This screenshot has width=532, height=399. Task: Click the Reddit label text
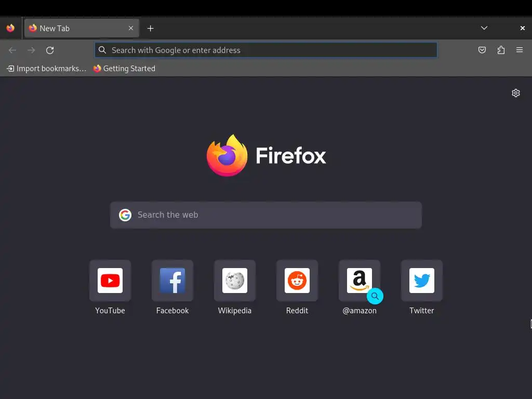[297, 311]
